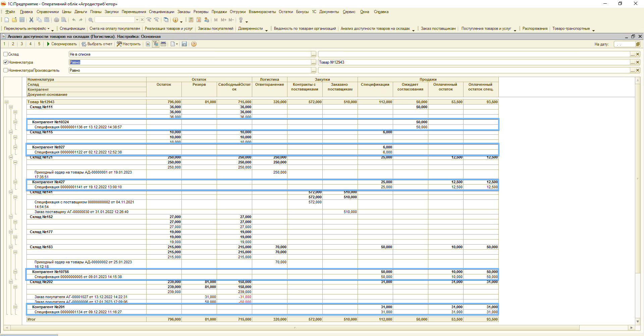Click the Выбрать отчет button

(97, 44)
